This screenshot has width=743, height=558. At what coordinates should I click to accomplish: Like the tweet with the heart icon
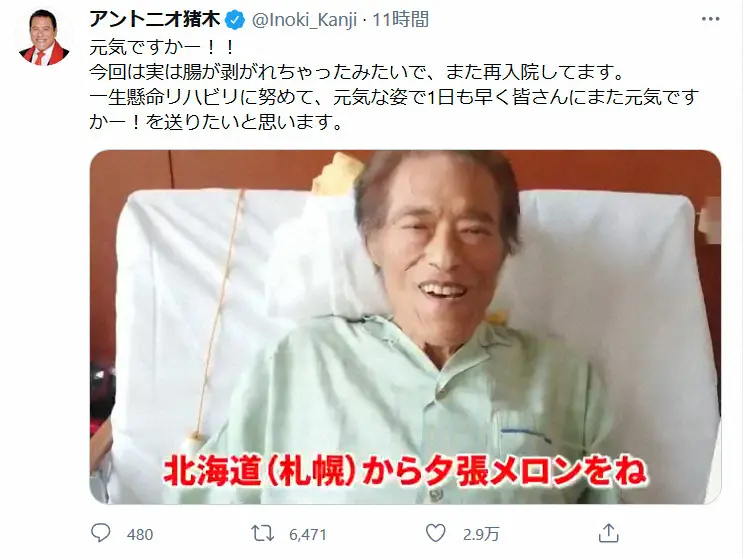coord(435,533)
